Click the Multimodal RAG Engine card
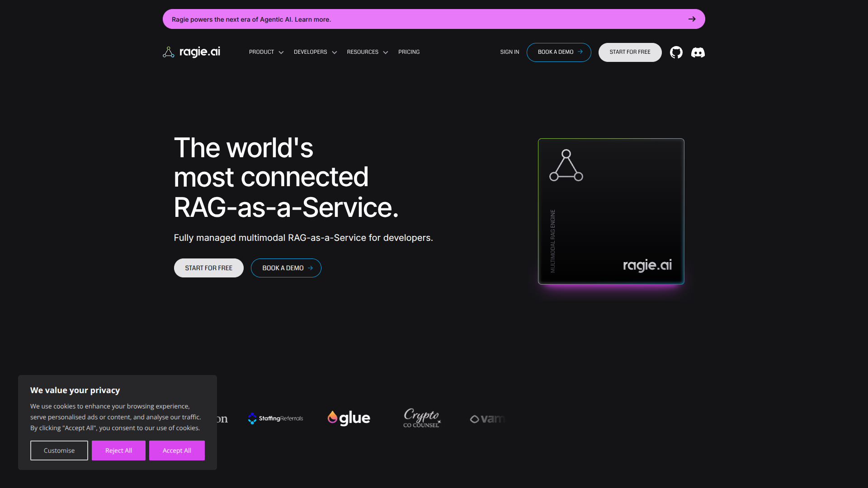Image resolution: width=868 pixels, height=488 pixels. [611, 211]
